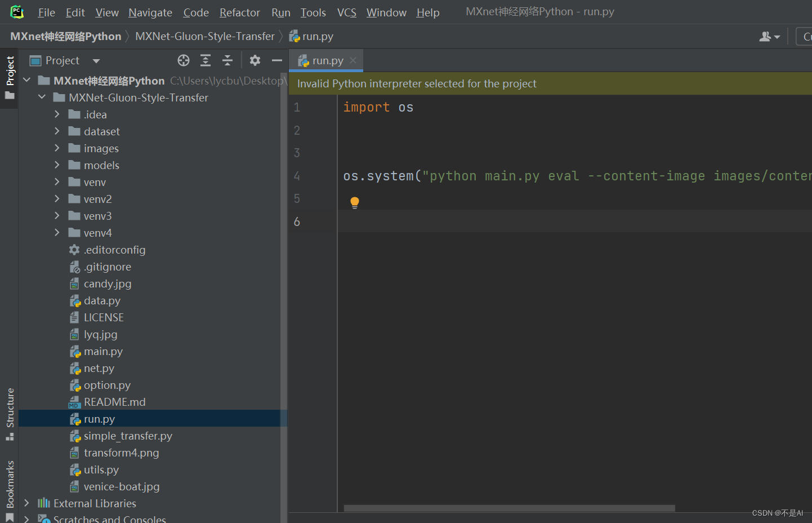
Task: Expand the models folder
Action: (57, 165)
